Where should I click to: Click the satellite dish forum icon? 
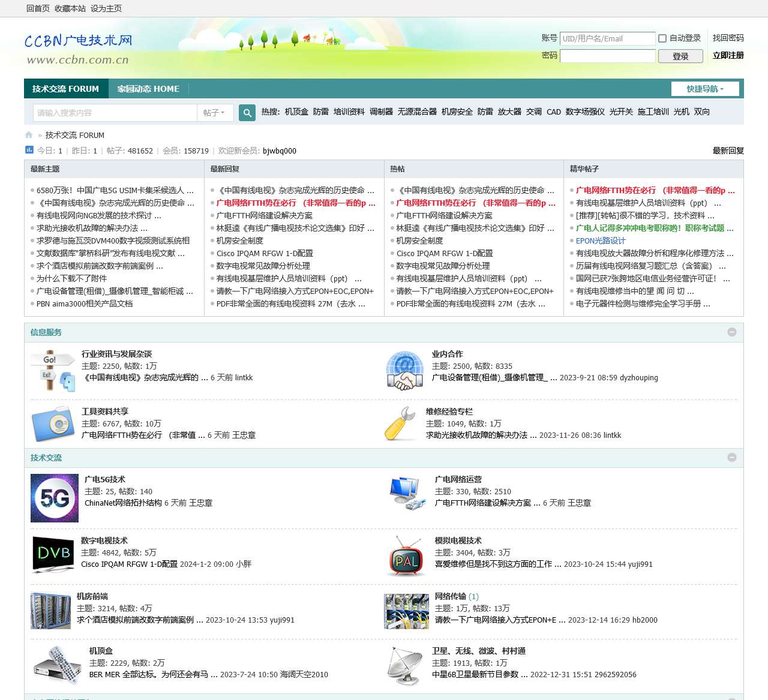coord(404,666)
